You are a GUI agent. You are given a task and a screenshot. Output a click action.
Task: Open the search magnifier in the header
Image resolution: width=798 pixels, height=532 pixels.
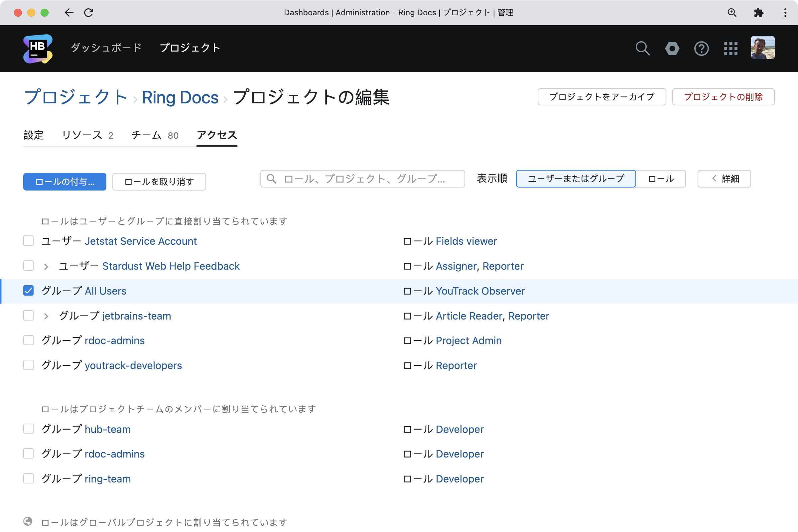(642, 49)
